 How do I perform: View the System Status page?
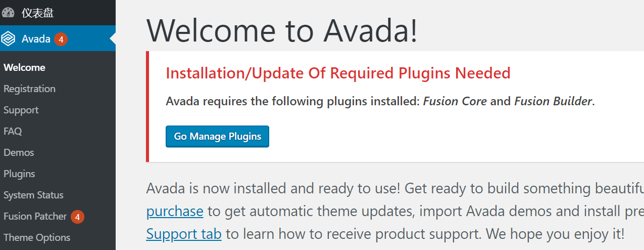[x=33, y=195]
